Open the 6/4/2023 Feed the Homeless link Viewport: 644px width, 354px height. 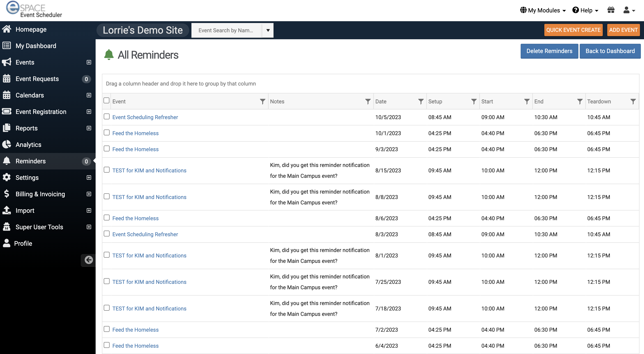135,346
